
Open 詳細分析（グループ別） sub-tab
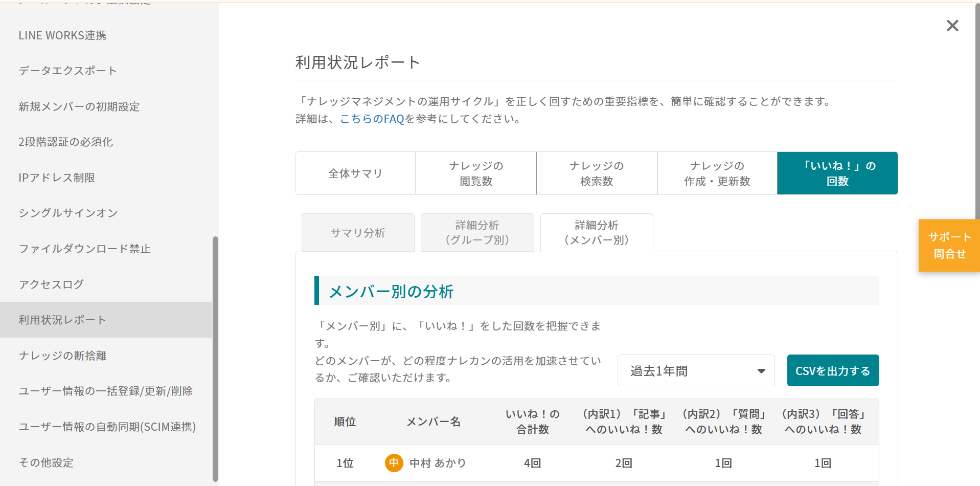[477, 233]
